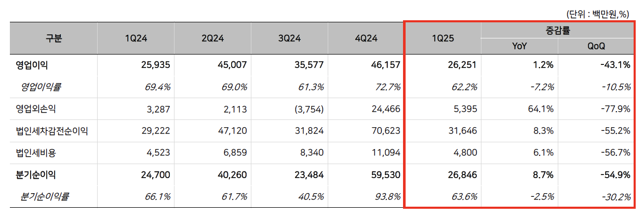
Task: Click the QoQ column header
Action: coord(596,46)
